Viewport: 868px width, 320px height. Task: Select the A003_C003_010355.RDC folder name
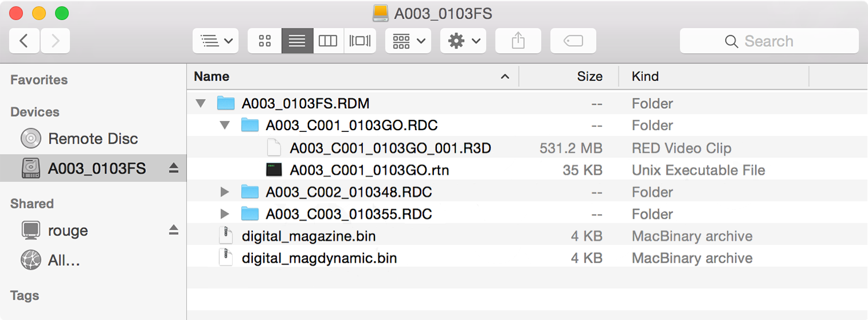click(349, 214)
